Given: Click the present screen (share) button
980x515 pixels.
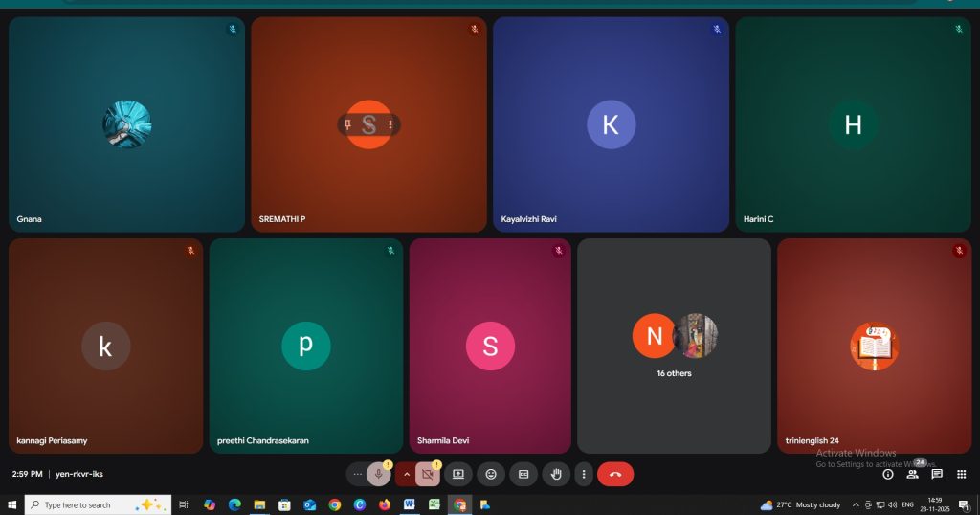Looking at the screenshot, I should coord(458,474).
